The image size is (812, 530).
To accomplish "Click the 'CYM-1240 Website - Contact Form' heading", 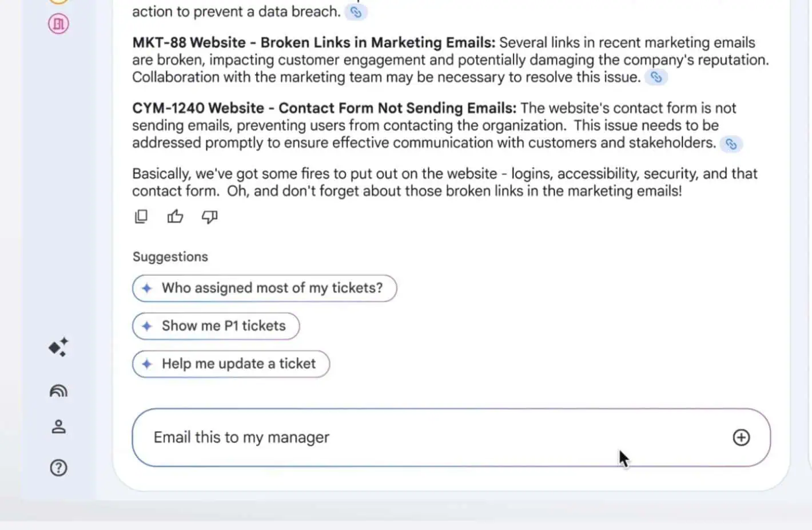I will 324,108.
